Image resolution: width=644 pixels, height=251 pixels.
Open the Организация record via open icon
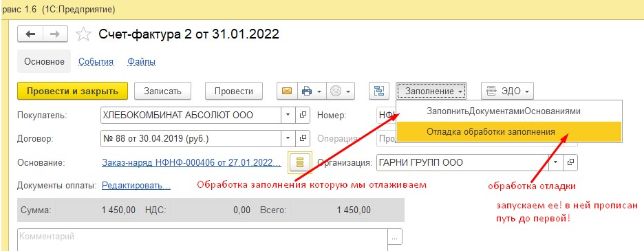pyautogui.click(x=570, y=162)
